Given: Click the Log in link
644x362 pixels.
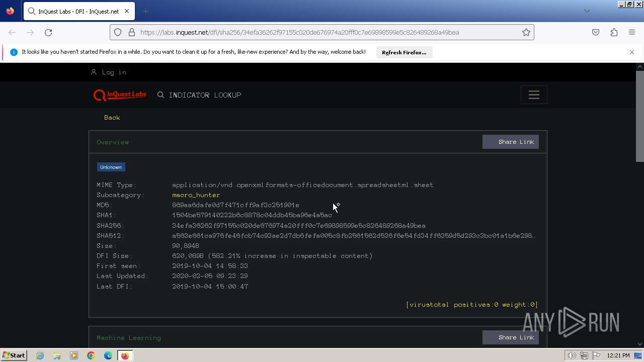Looking at the screenshot, I should tap(114, 72).
